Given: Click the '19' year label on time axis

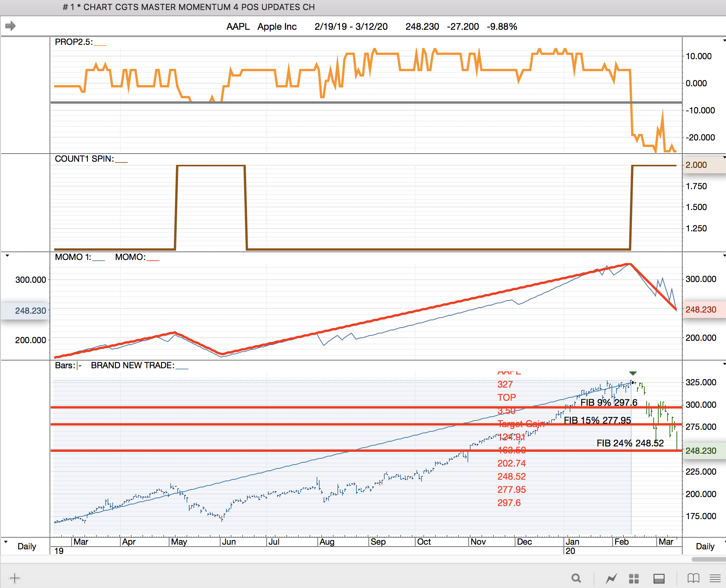Looking at the screenshot, I should [59, 551].
